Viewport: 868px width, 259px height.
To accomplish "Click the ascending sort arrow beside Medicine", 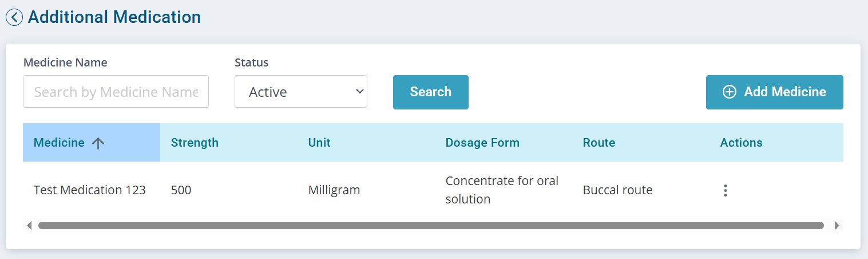I will coord(98,143).
